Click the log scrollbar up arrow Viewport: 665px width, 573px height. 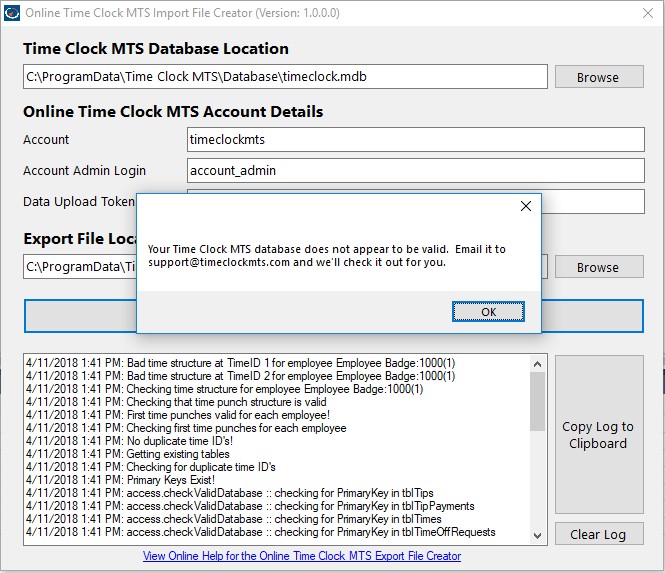tap(537, 364)
